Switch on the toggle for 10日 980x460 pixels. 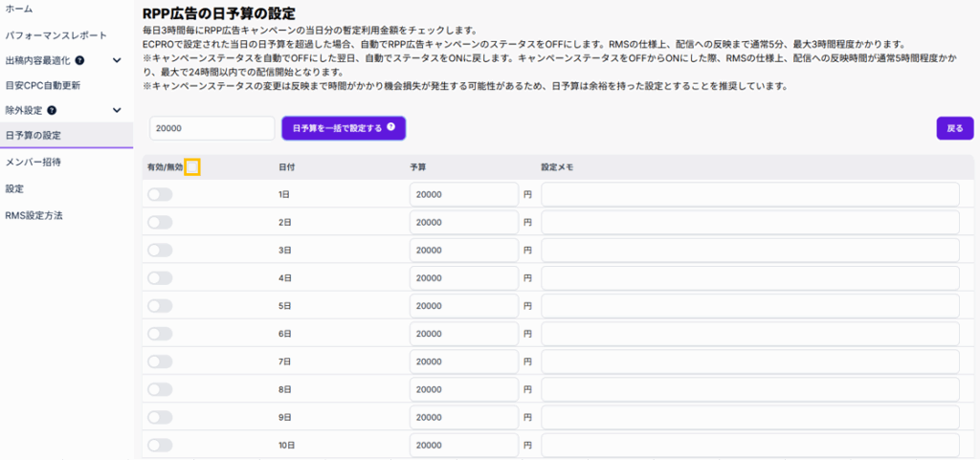[x=160, y=445]
